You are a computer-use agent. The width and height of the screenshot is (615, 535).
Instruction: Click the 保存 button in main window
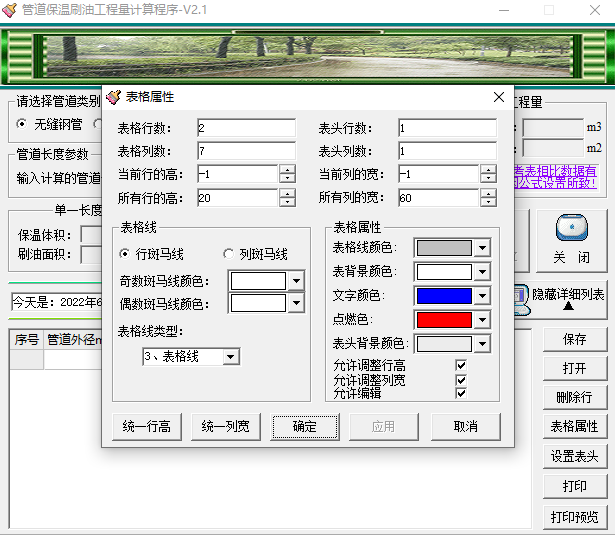[575, 339]
